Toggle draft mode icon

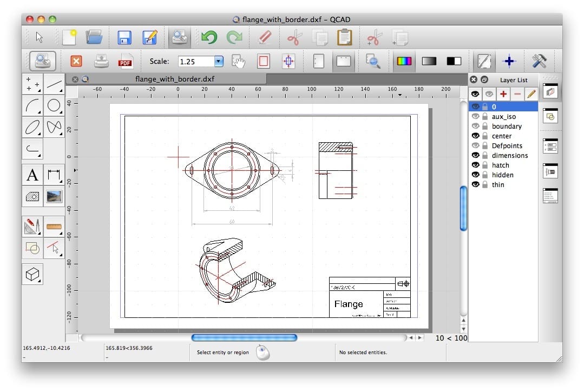pos(484,61)
